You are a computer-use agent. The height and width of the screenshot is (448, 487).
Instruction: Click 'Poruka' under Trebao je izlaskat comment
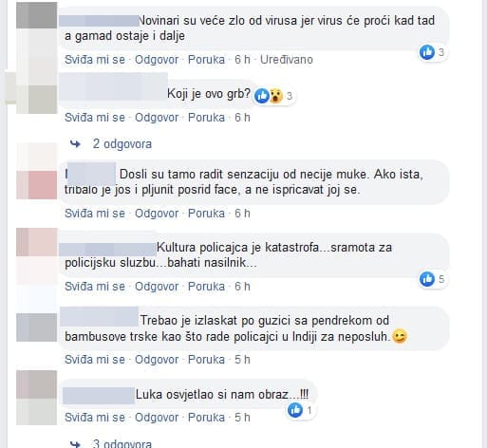206,360
